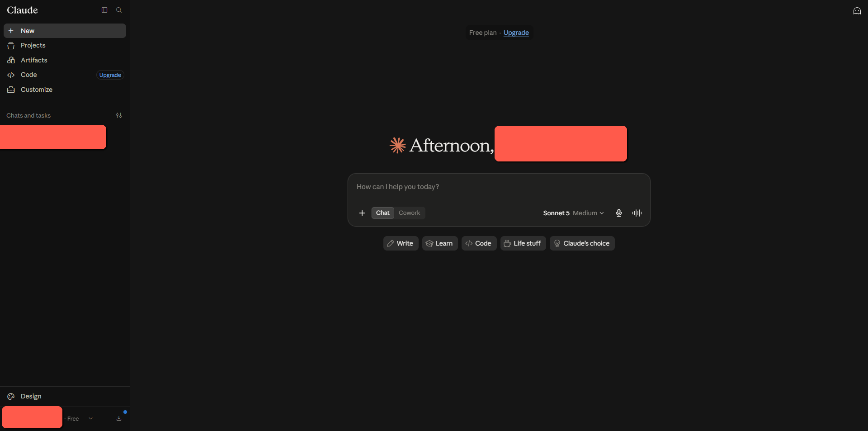Click the Design palette icon
868x431 pixels.
[x=11, y=397]
